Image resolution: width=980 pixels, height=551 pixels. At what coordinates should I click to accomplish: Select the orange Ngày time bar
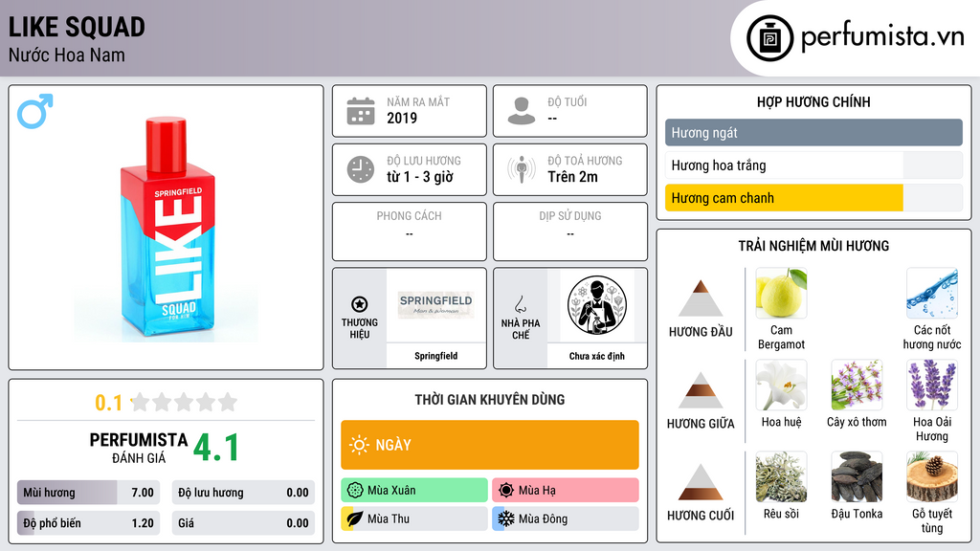click(490, 445)
